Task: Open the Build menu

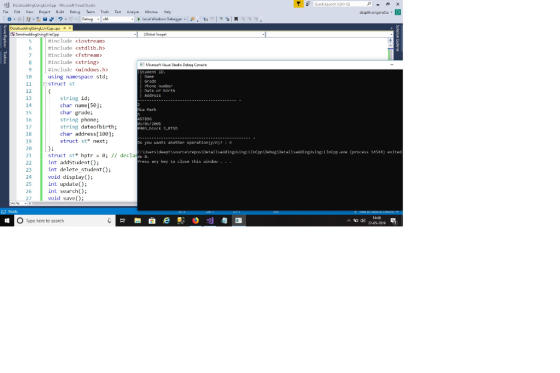Action: point(60,12)
